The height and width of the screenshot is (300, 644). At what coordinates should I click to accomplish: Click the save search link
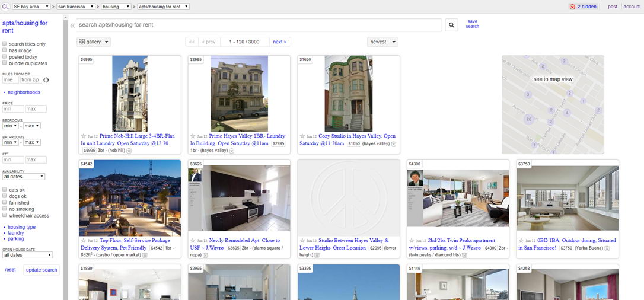click(x=472, y=24)
